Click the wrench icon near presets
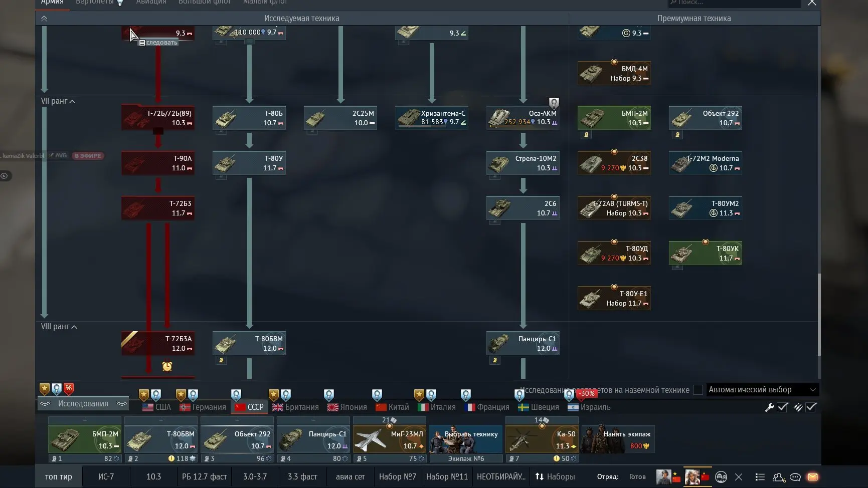This screenshot has width=868, height=488. (x=769, y=407)
